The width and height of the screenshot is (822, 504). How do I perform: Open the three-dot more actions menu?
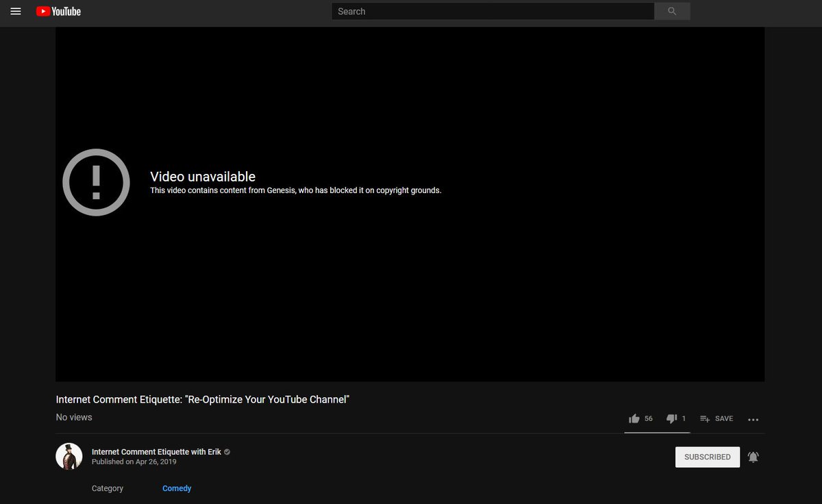click(x=754, y=419)
